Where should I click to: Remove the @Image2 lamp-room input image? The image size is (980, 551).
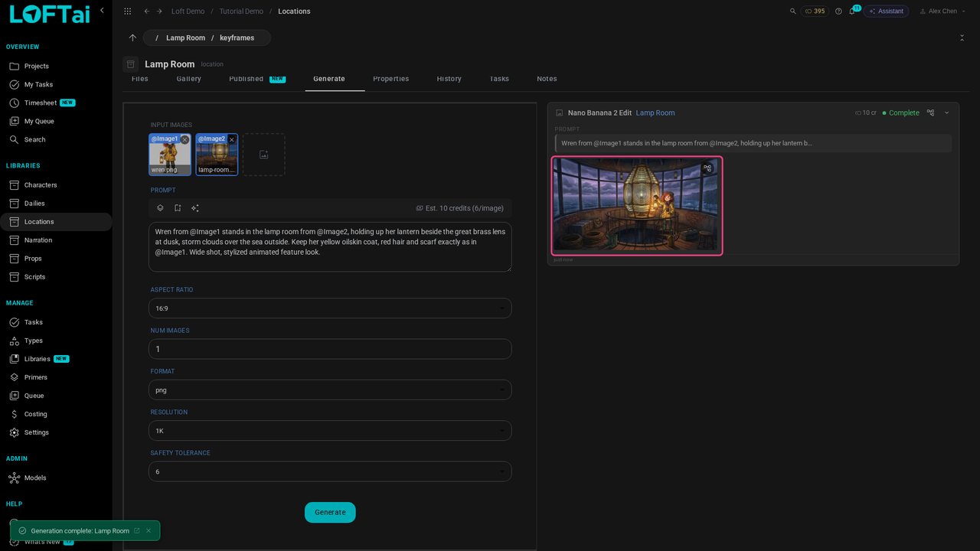click(232, 140)
